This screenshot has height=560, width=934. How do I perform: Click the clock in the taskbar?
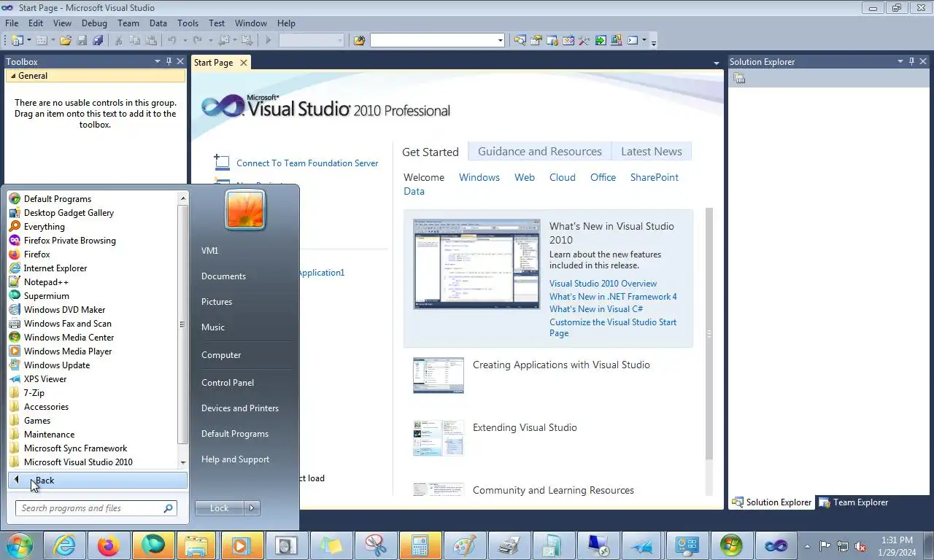pos(897,546)
